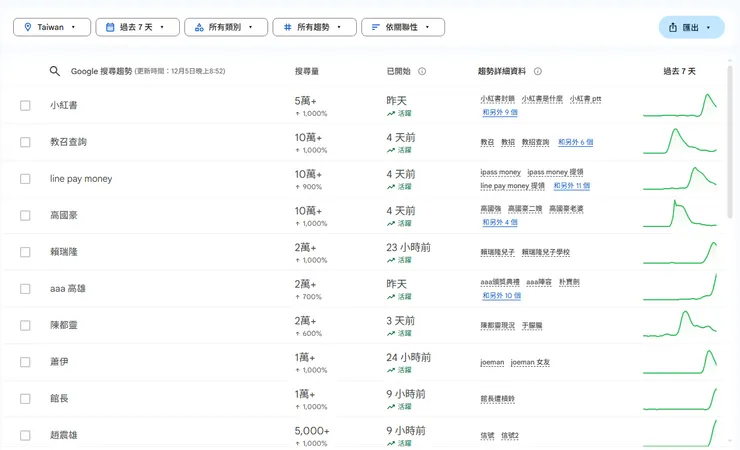
Task: Open the 依關聯性 sort dropdown
Action: [x=403, y=27]
